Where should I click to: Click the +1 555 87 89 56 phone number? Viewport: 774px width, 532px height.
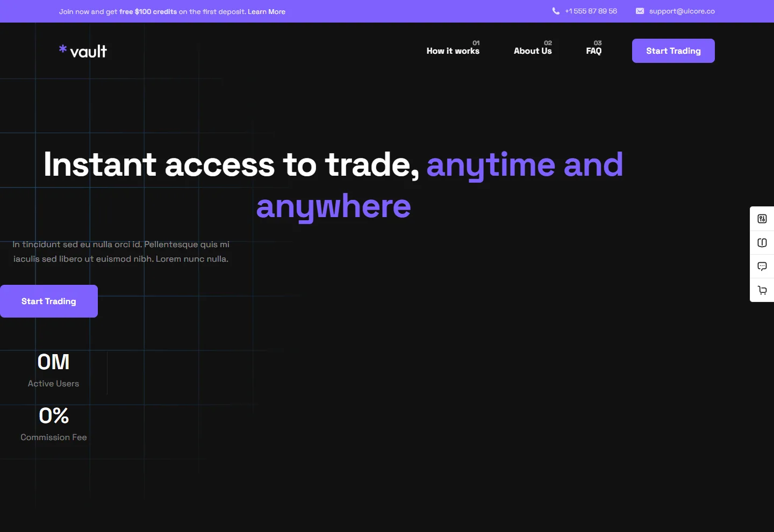(x=591, y=11)
